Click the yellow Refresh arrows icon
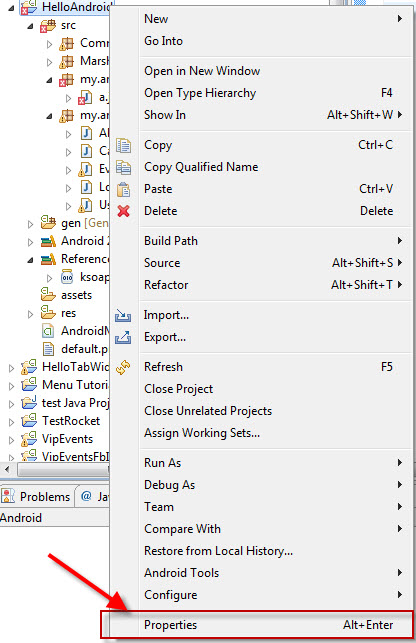416x643 pixels. pyautogui.click(x=123, y=367)
